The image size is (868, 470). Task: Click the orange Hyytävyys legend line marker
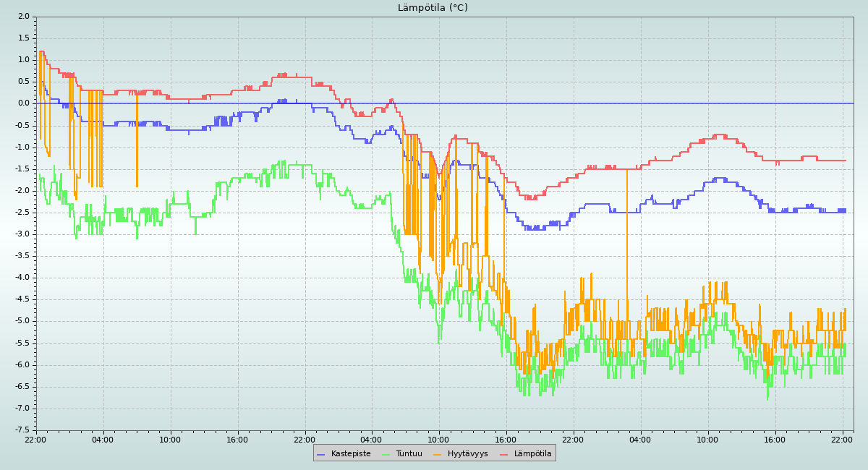tap(438, 454)
